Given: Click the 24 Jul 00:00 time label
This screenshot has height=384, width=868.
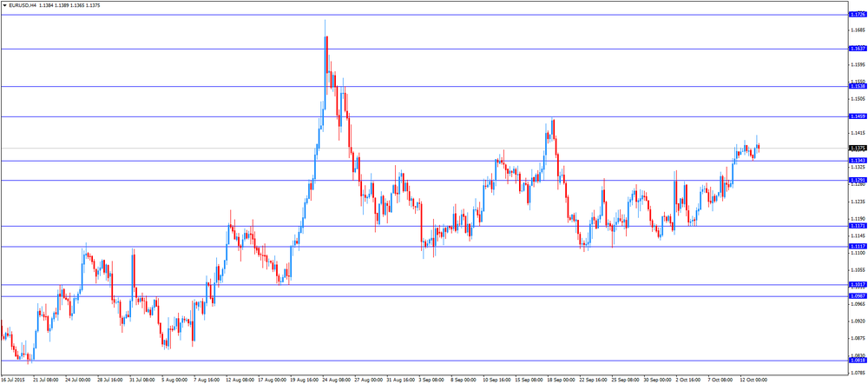Looking at the screenshot, I should coord(78,381).
